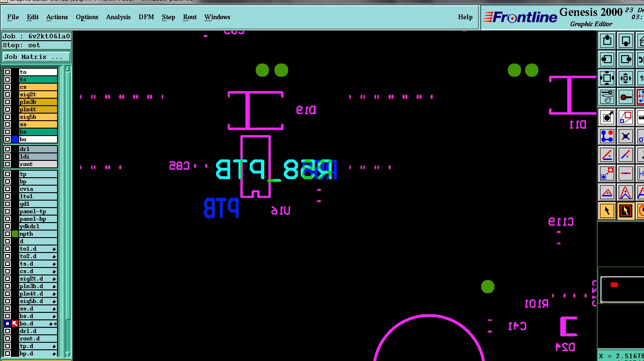Click the red marker in overview minimap

(614, 284)
